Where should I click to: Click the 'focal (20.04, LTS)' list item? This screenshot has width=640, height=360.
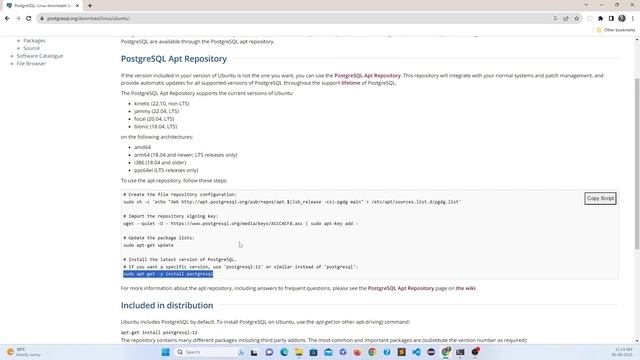pyautogui.click(x=154, y=119)
